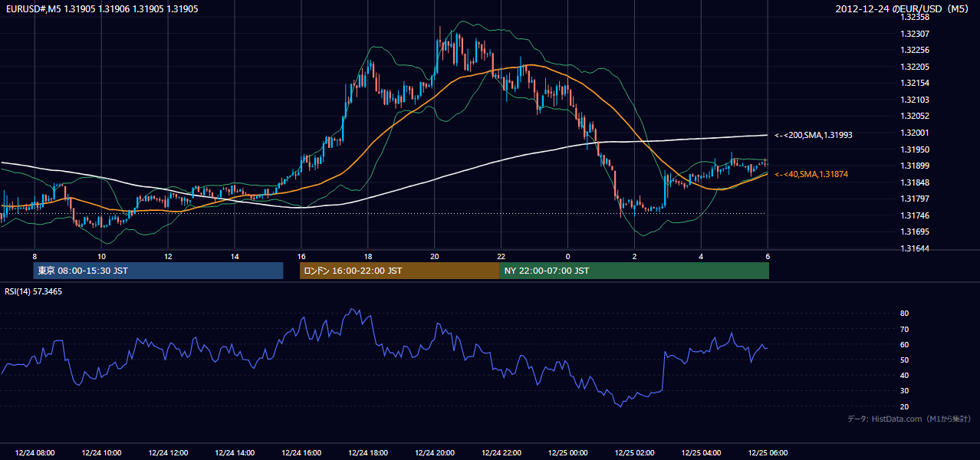Select RSI scale level 70

tap(904, 329)
